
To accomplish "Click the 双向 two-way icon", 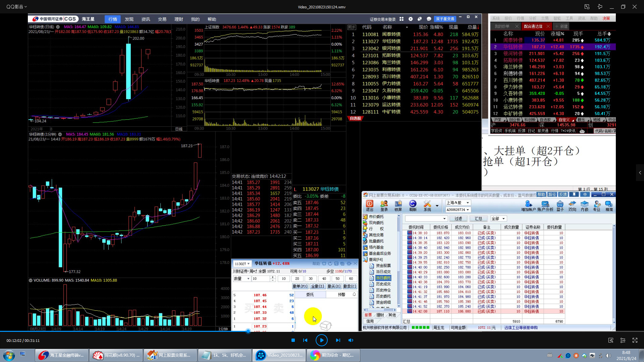I will tap(572, 206).
